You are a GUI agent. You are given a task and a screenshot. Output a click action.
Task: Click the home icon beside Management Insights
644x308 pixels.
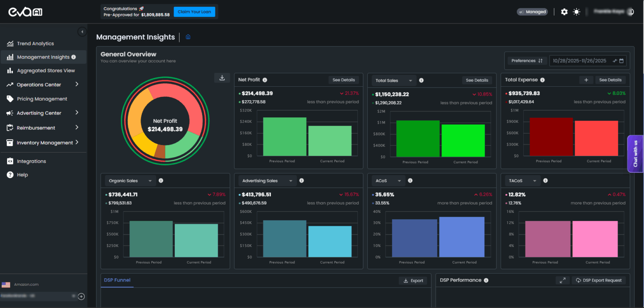coord(188,37)
